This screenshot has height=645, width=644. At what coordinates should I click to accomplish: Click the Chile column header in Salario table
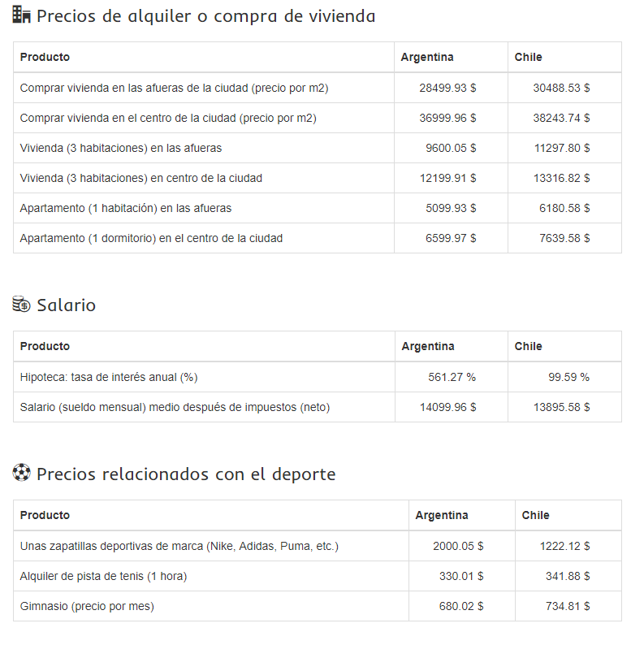[528, 346]
